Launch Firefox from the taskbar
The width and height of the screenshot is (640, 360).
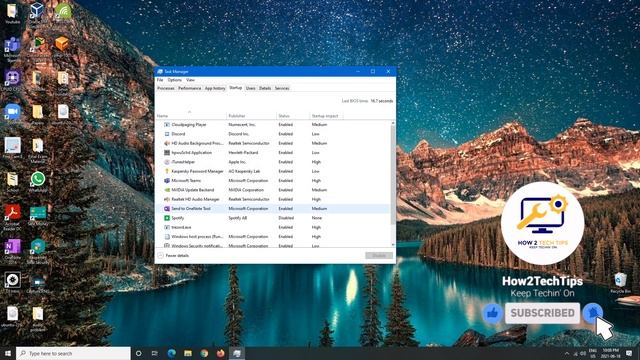coord(220,353)
